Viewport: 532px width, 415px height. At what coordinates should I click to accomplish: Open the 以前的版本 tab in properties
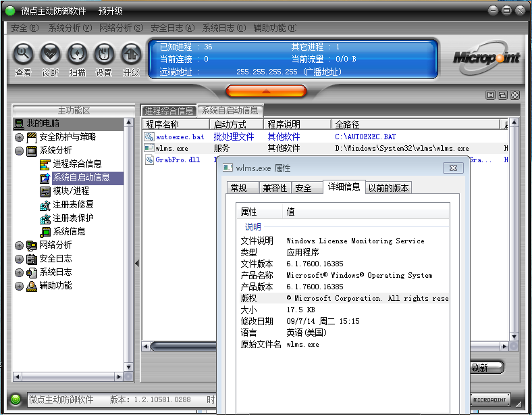pyautogui.click(x=388, y=188)
